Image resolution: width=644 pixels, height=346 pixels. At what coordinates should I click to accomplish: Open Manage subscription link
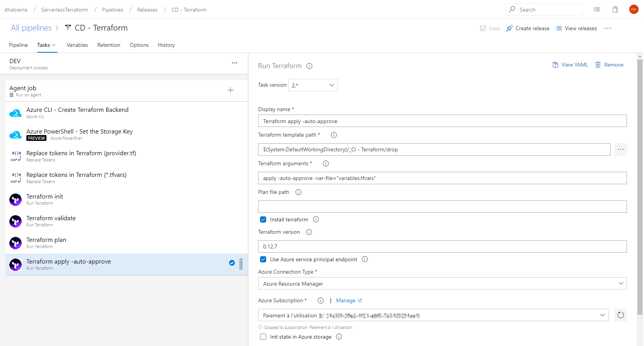coord(349,300)
